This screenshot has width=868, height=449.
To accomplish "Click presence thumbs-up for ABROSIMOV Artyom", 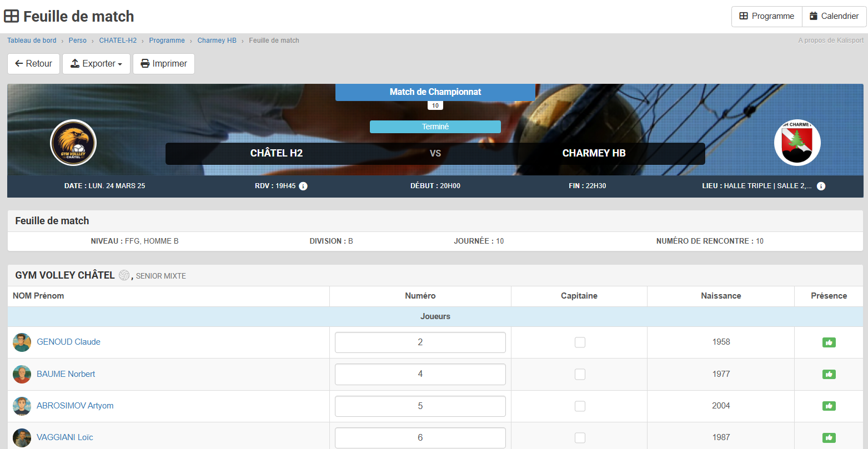I will tap(829, 406).
